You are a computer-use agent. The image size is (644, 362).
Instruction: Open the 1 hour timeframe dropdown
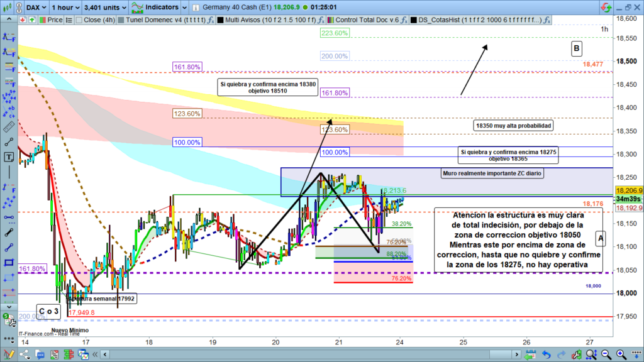[x=66, y=8]
